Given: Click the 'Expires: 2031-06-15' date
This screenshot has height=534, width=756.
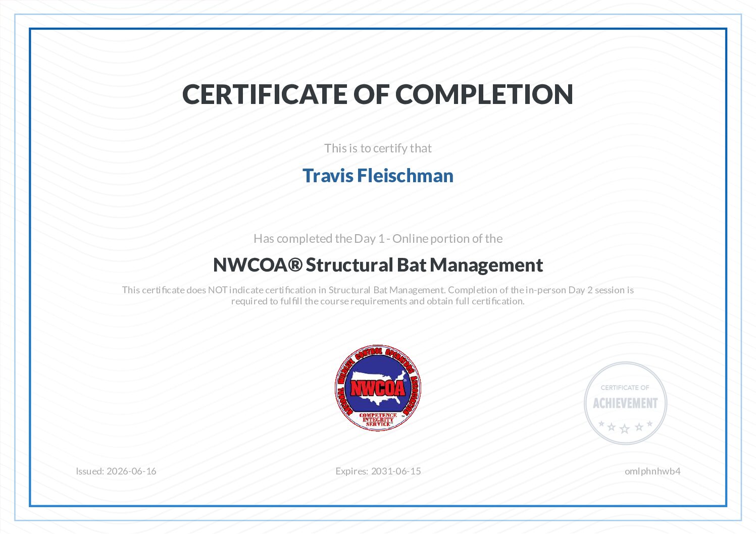Looking at the screenshot, I should 378,471.
